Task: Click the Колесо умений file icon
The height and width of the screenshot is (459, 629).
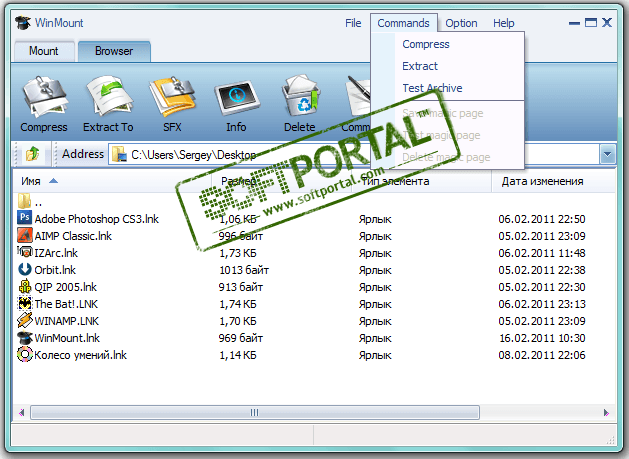Action: [x=24, y=354]
